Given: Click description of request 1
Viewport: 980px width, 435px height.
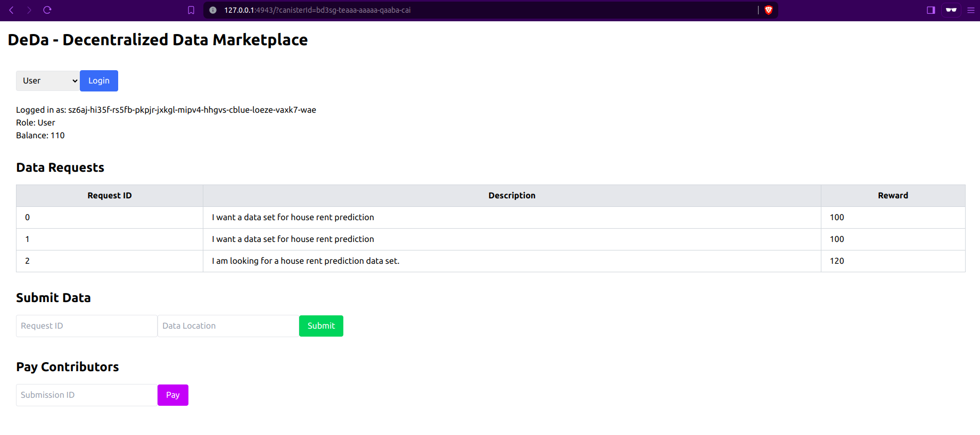Looking at the screenshot, I should (x=512, y=239).
